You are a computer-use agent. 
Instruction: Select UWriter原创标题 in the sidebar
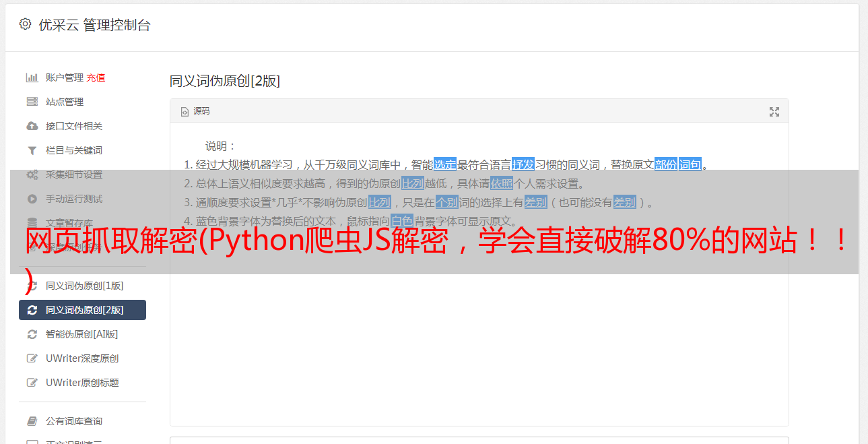tap(82, 383)
